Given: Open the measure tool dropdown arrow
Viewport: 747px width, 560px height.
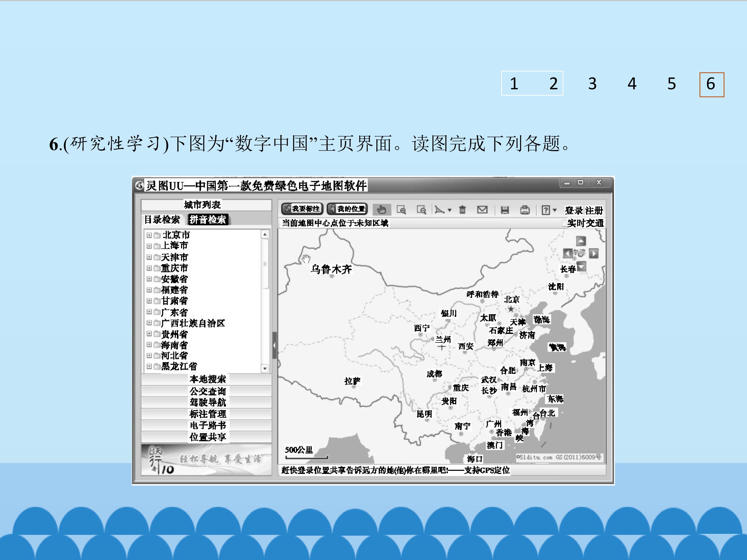Looking at the screenshot, I should tap(449, 210).
